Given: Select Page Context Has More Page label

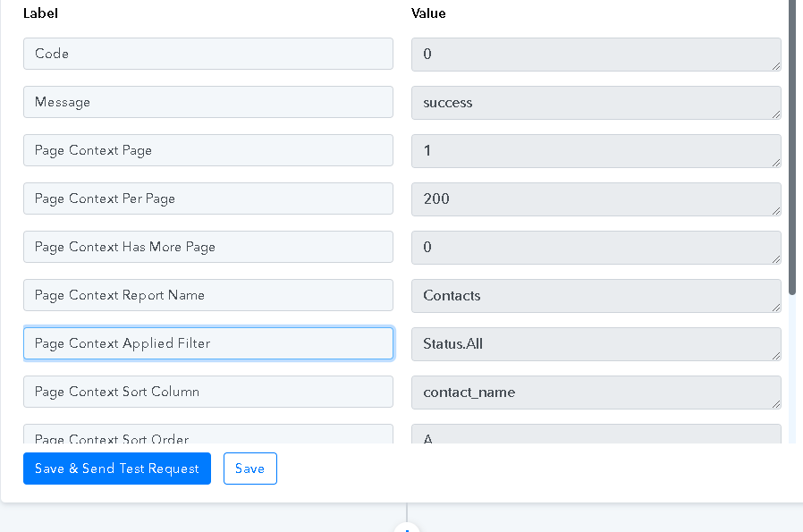Looking at the screenshot, I should pyautogui.click(x=208, y=247).
